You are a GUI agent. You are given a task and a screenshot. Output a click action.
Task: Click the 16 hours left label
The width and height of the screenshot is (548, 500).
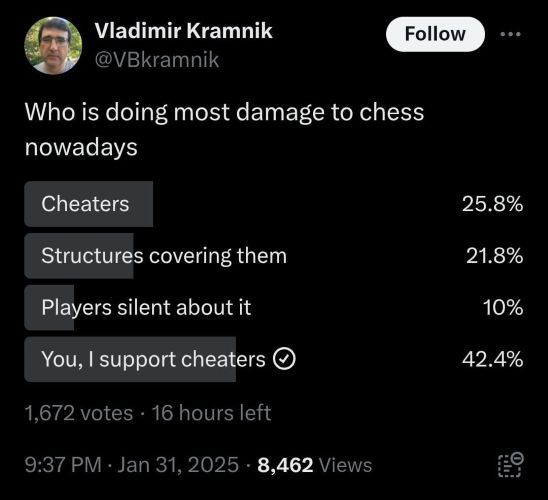point(211,413)
